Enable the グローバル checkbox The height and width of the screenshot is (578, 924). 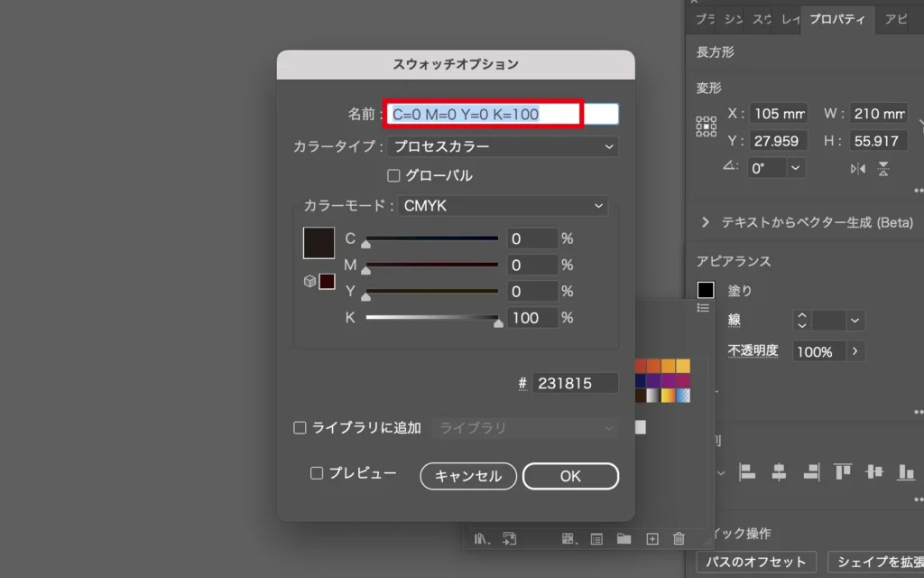393,175
